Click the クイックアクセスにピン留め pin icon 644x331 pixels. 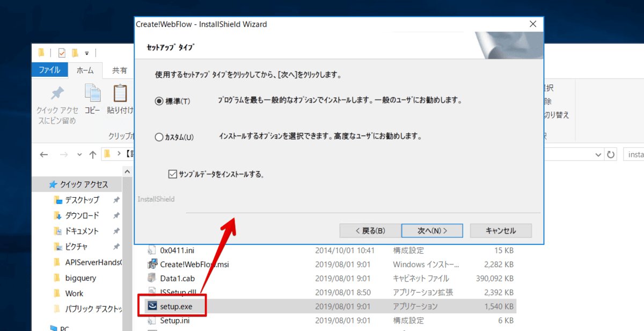(x=57, y=94)
